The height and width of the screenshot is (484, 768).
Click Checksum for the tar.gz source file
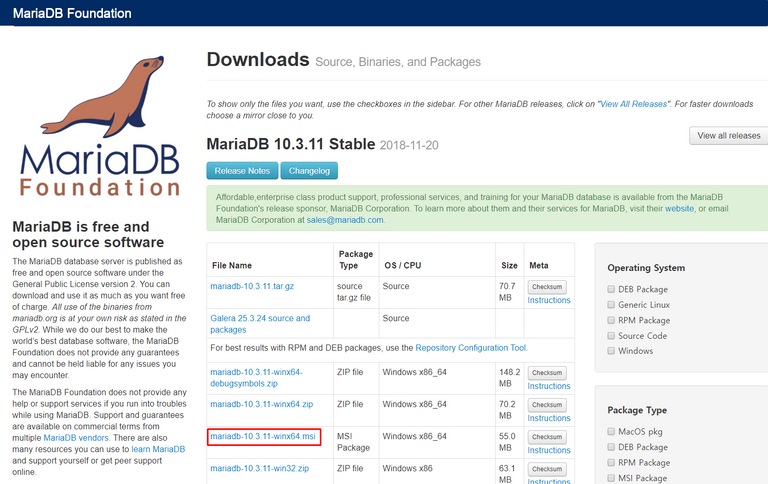(547, 287)
